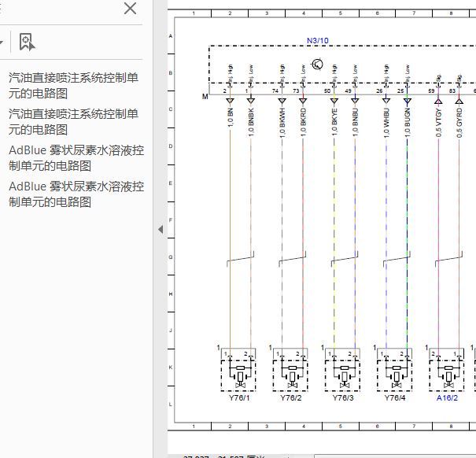Close the bookmarks panel
Screen dimensions: 476x458
[x=131, y=9]
